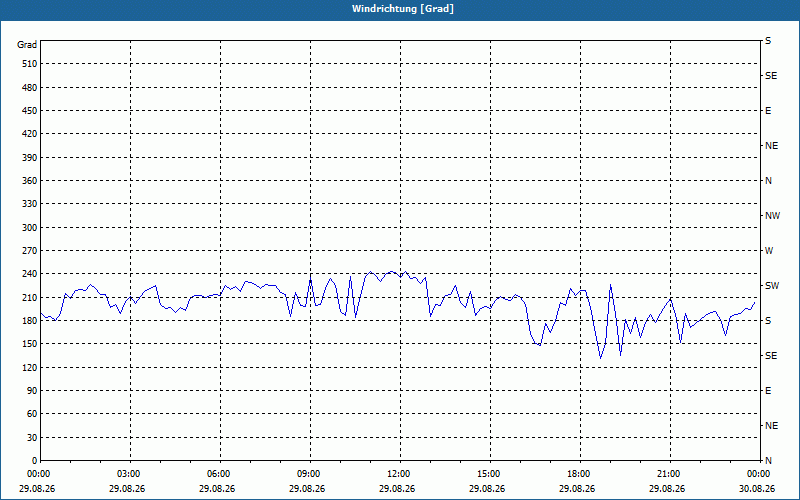800x500 pixels.
Task: Click the y-axis value 90
Action: 32,391
